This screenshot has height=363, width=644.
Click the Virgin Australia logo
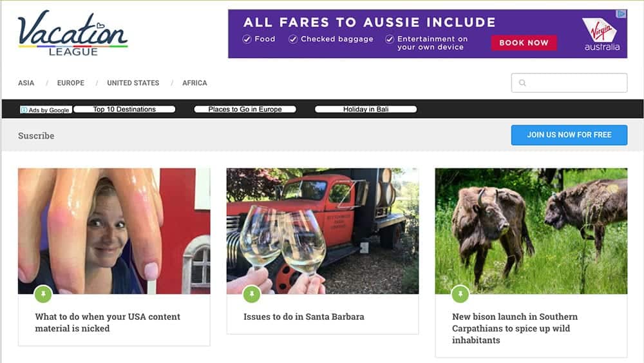(602, 35)
